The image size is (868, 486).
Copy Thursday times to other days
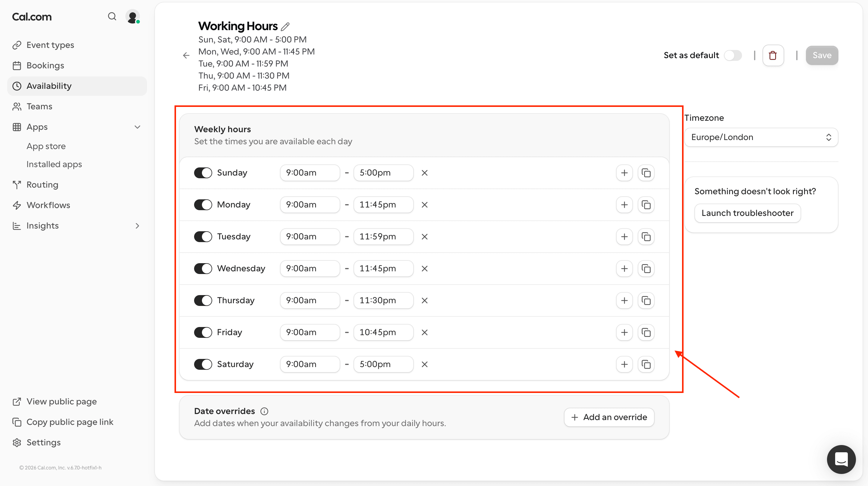[x=646, y=300]
